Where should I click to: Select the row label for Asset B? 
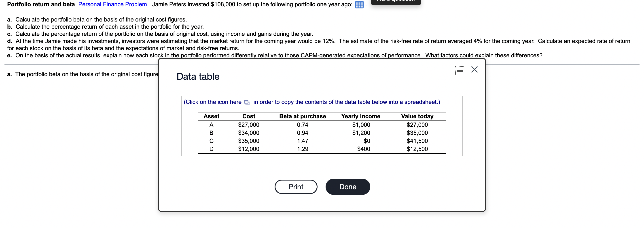pyautogui.click(x=212, y=133)
